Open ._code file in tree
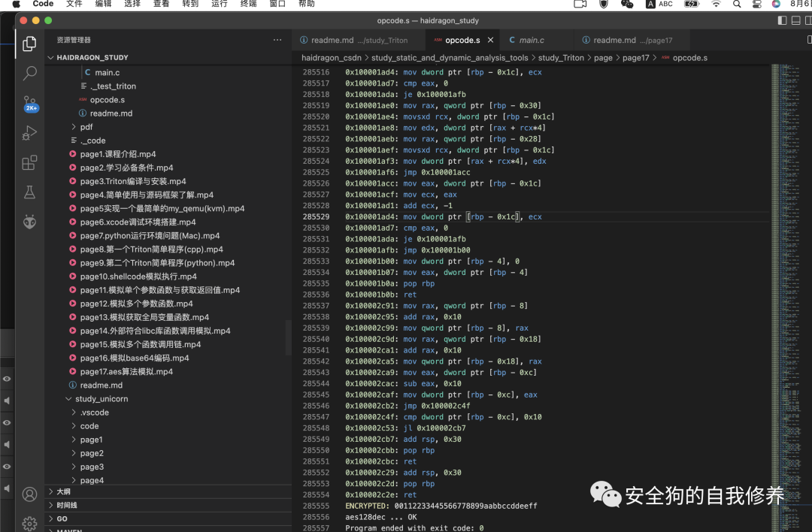This screenshot has height=532, width=812. point(92,141)
